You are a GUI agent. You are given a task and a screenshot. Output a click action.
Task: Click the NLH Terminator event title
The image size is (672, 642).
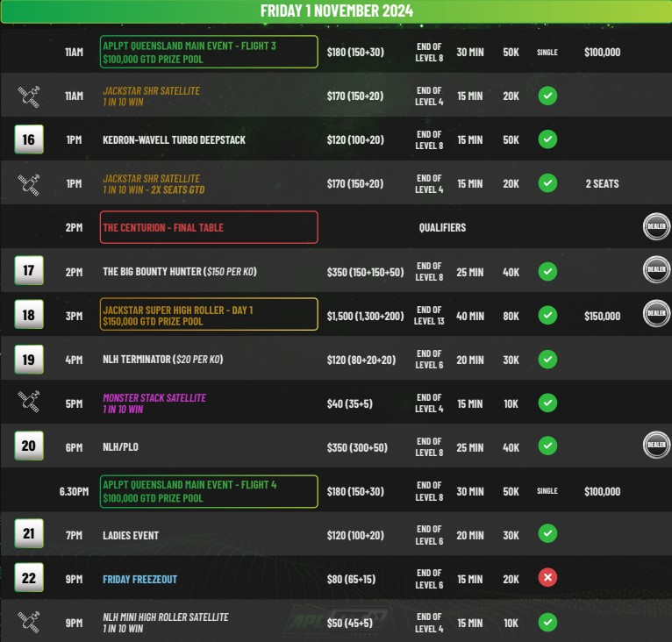point(163,360)
